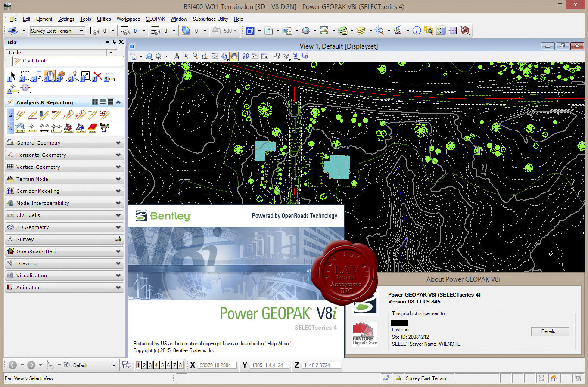588x387 pixels.
Task: Click the Z coordinate field
Action: pyautogui.click(x=321, y=365)
